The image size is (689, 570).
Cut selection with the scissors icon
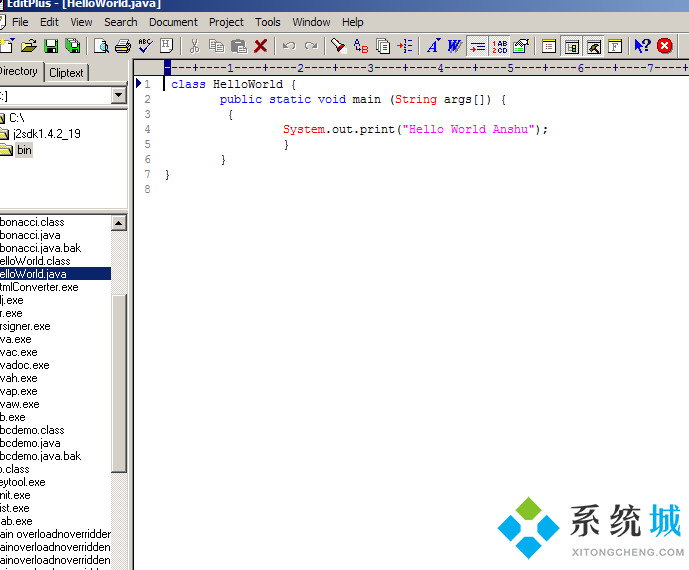click(194, 46)
